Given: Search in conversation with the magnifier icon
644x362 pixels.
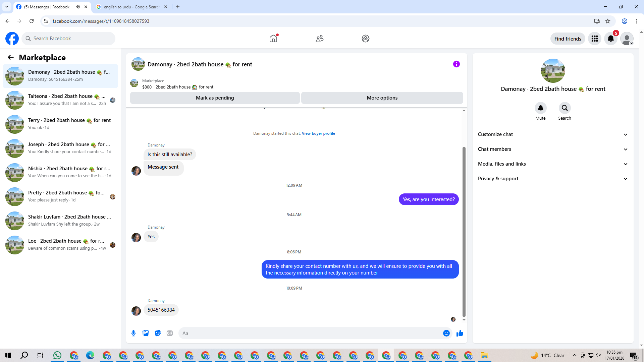Looking at the screenshot, I should click(565, 108).
